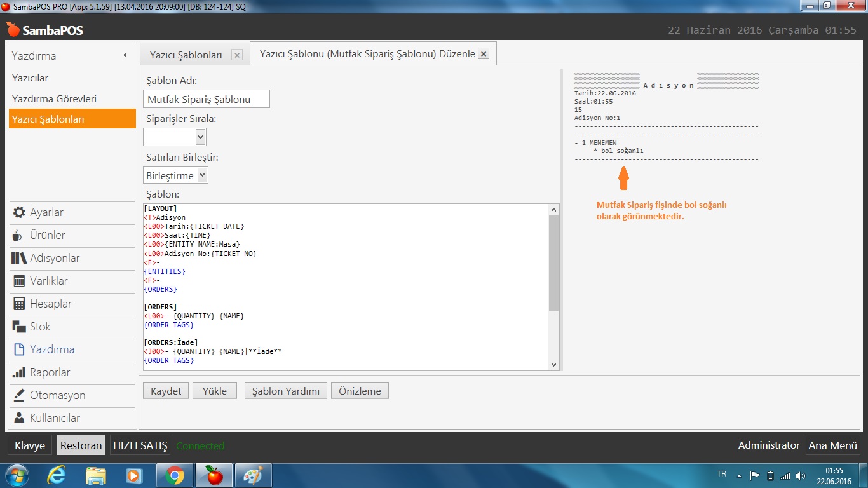Click the Şablon Adı text field
868x488 pixels.
coord(206,99)
